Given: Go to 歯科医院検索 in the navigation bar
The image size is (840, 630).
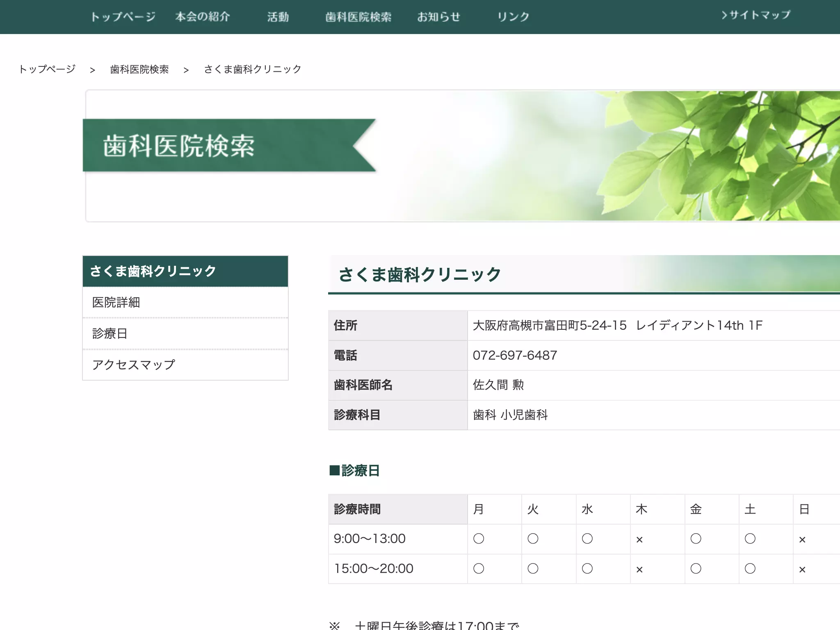Looking at the screenshot, I should click(358, 17).
